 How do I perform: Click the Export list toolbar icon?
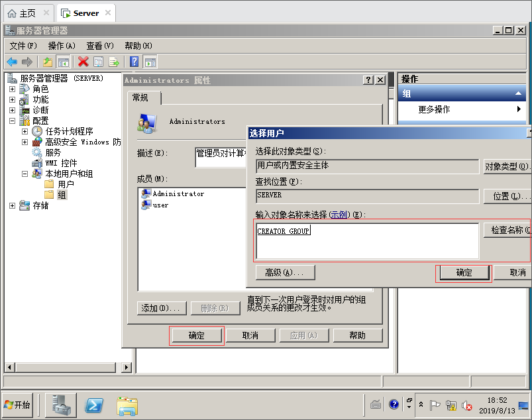pos(114,62)
